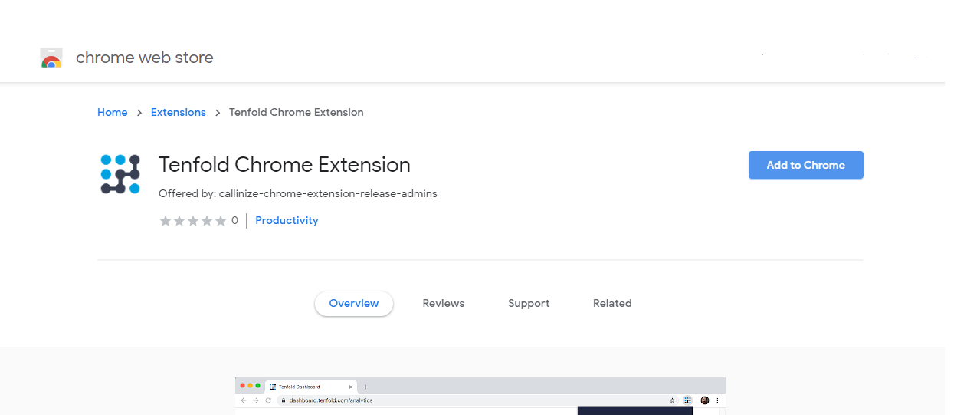
Task: Switch to the Reviews tab
Action: 444,303
